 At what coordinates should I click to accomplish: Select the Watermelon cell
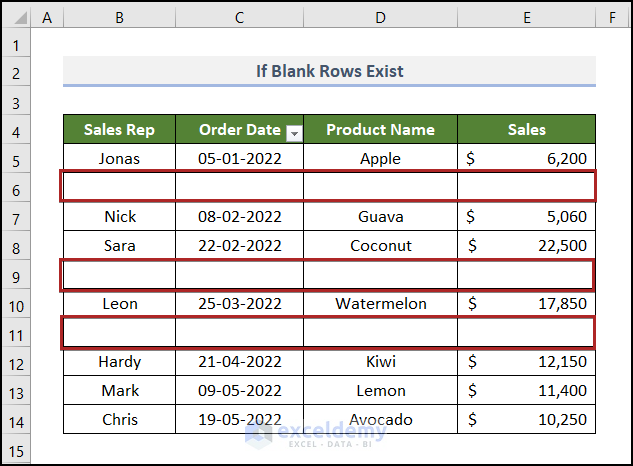(380, 304)
